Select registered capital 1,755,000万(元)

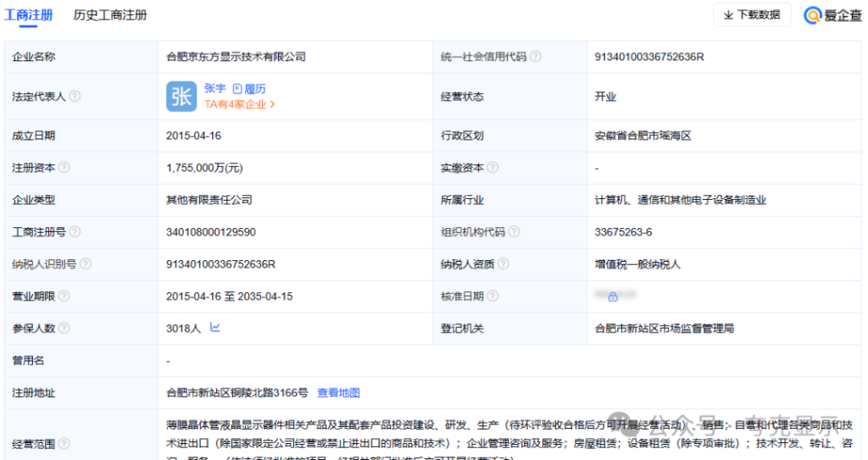coord(204,168)
